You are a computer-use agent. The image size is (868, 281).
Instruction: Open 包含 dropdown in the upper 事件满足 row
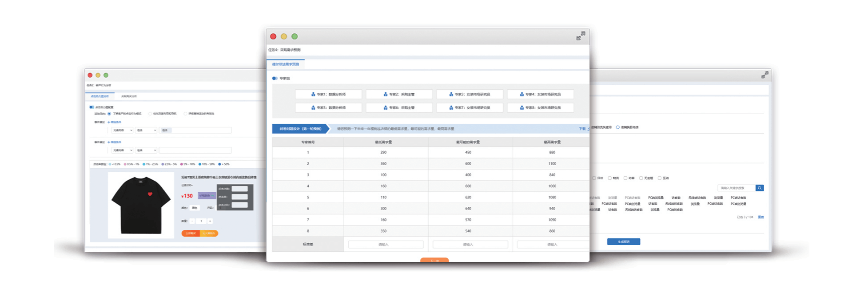(146, 130)
